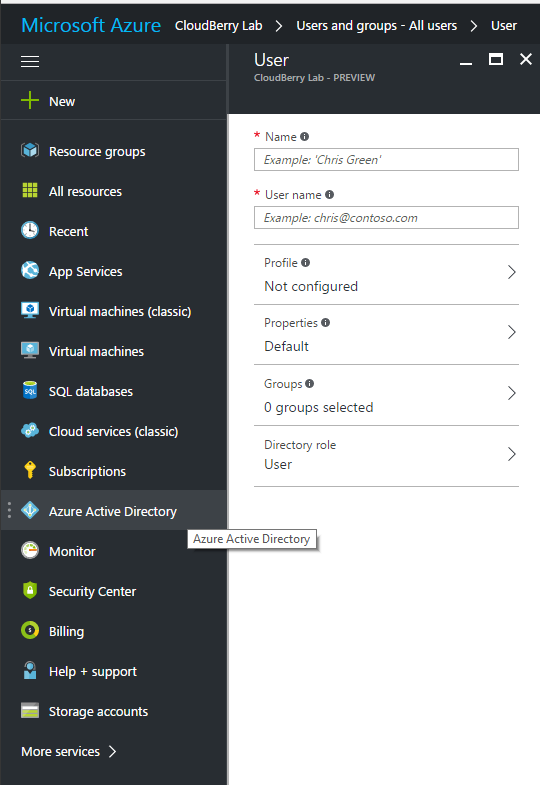Click the Virtual machines (classic) monitor icon
The width and height of the screenshot is (540, 785).
pos(30,310)
